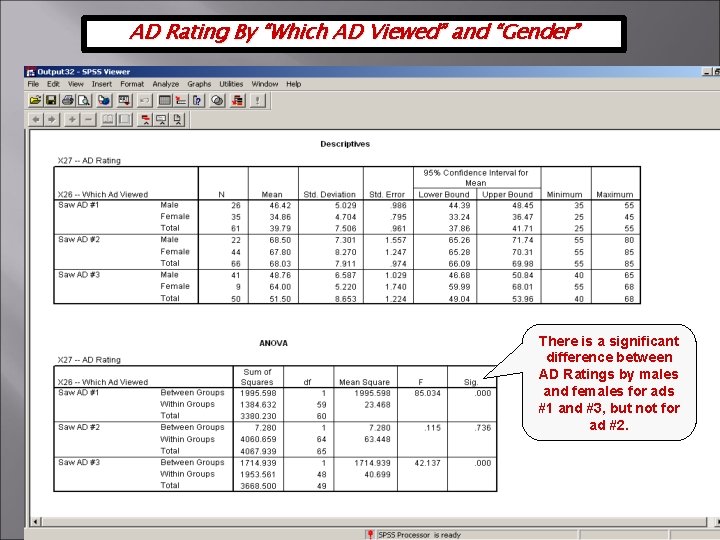
Task: Open the Insert menu
Action: pos(101,84)
